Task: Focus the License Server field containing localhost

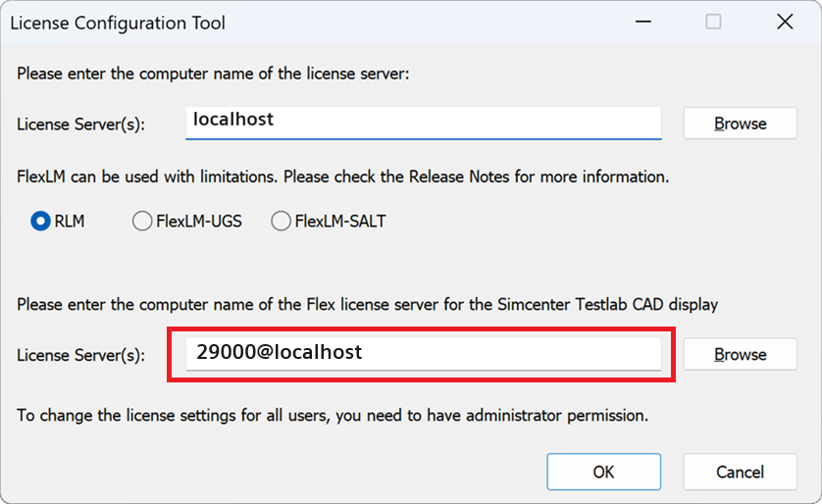Action: tap(423, 124)
